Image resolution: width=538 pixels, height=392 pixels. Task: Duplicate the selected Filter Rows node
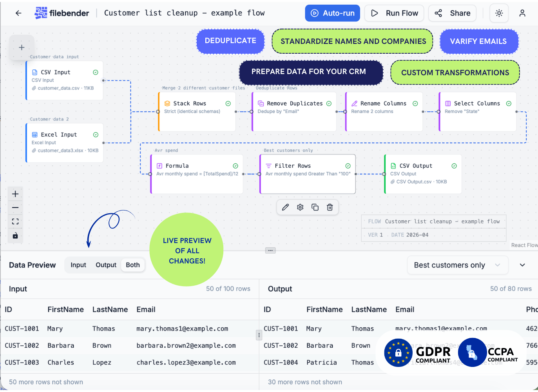click(315, 207)
